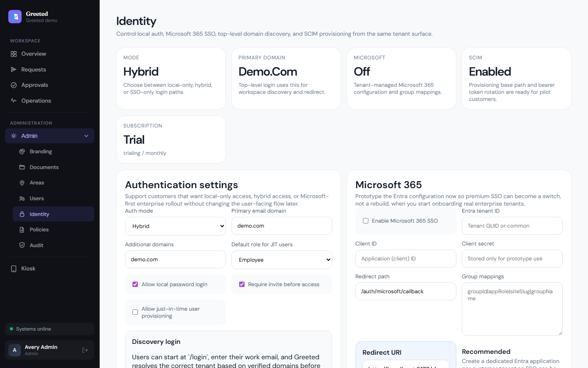Image resolution: width=588 pixels, height=368 pixels.
Task: Click the sign-out icon next to Avery Admin
Action: point(85,350)
